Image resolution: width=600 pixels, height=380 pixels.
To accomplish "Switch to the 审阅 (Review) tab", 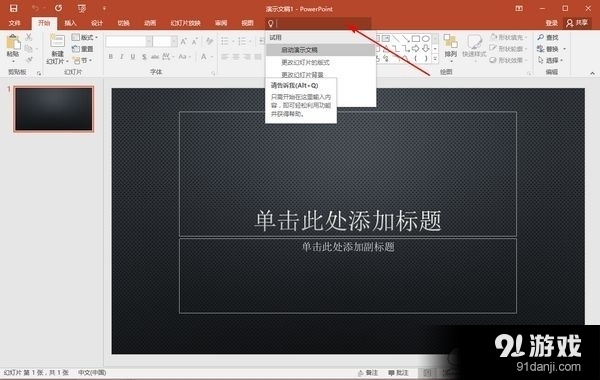I will pos(221,23).
